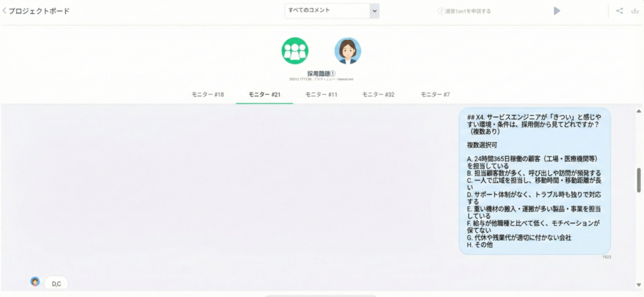Switch to the モニター #18 tab

coord(208,94)
